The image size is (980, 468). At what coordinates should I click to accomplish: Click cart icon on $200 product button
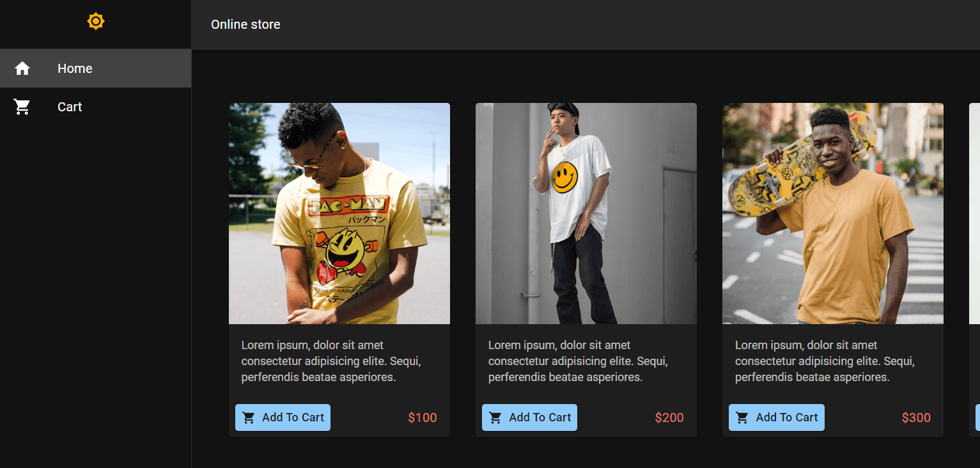(495, 418)
